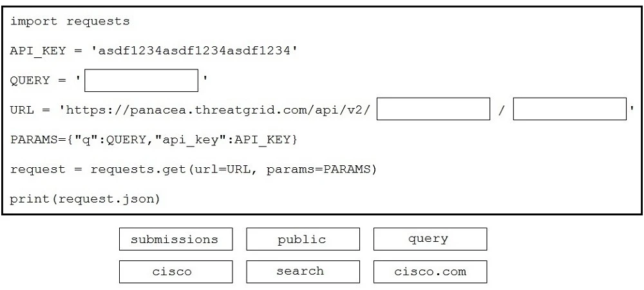Click the slash between the URL blanks
This screenshot has width=644, height=290.
502,110
